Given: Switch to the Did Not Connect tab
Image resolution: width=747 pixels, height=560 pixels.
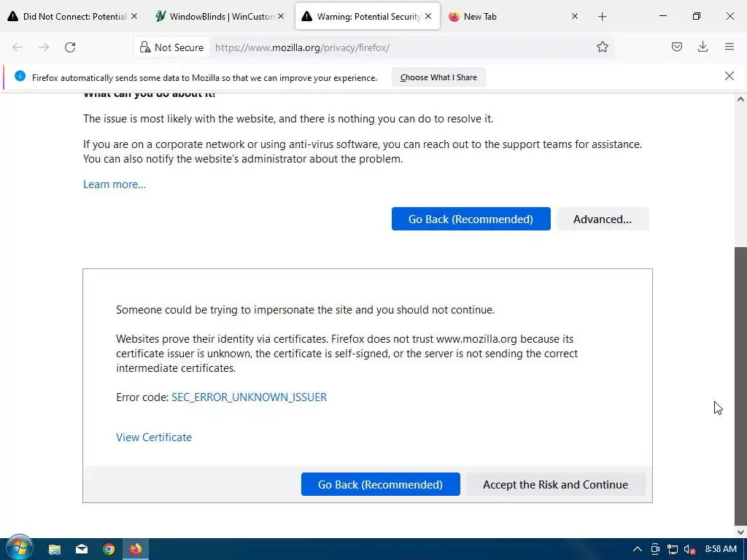Looking at the screenshot, I should pyautogui.click(x=73, y=16).
